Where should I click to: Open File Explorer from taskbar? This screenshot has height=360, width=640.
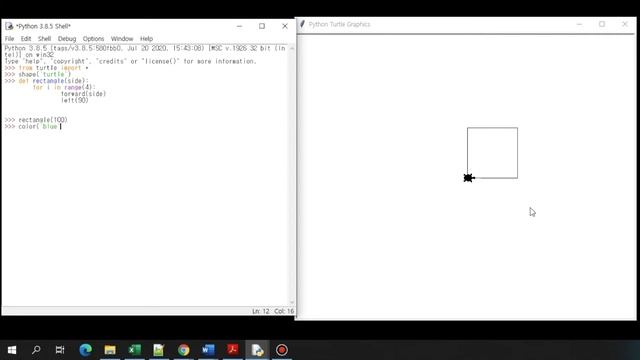(110, 350)
